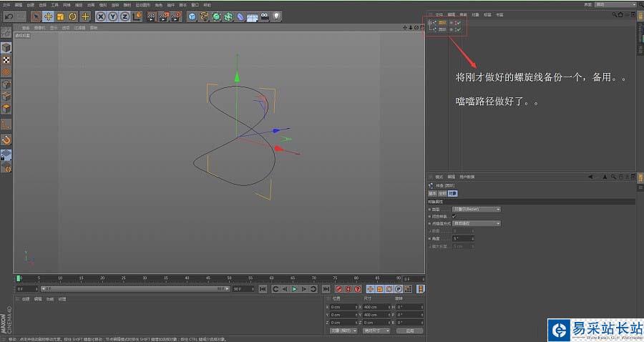This screenshot has height=342, width=644.
Task: Toggle Parameter (P) keyframe recording icon
Action: point(399,289)
